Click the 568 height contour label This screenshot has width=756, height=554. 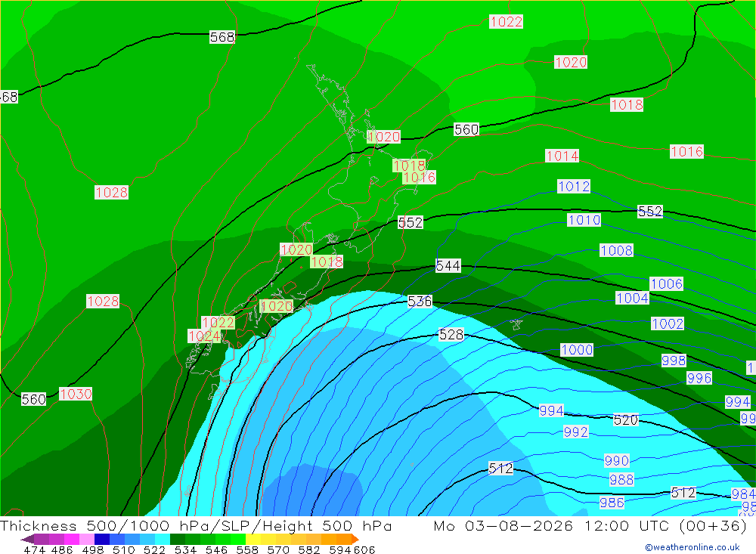pos(222,37)
